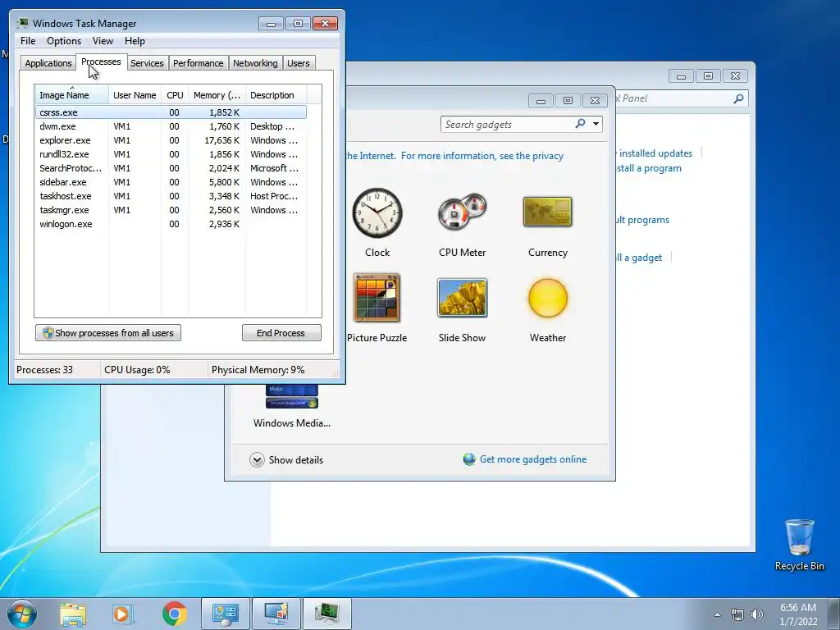Switch to Gadgets window taskbar button
Image resolution: width=840 pixels, height=630 pixels.
tap(276, 614)
